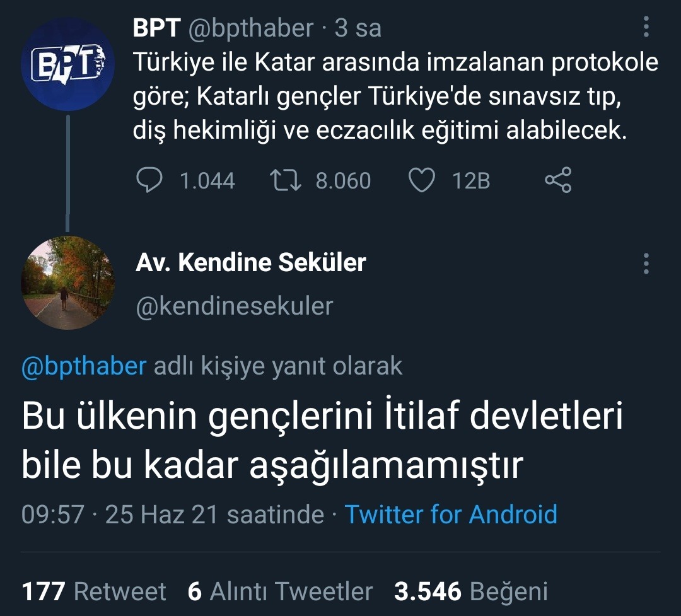This screenshot has width=681, height=616.
Task: Tap the reply text about İtilaf devletleri
Action: tap(322, 441)
